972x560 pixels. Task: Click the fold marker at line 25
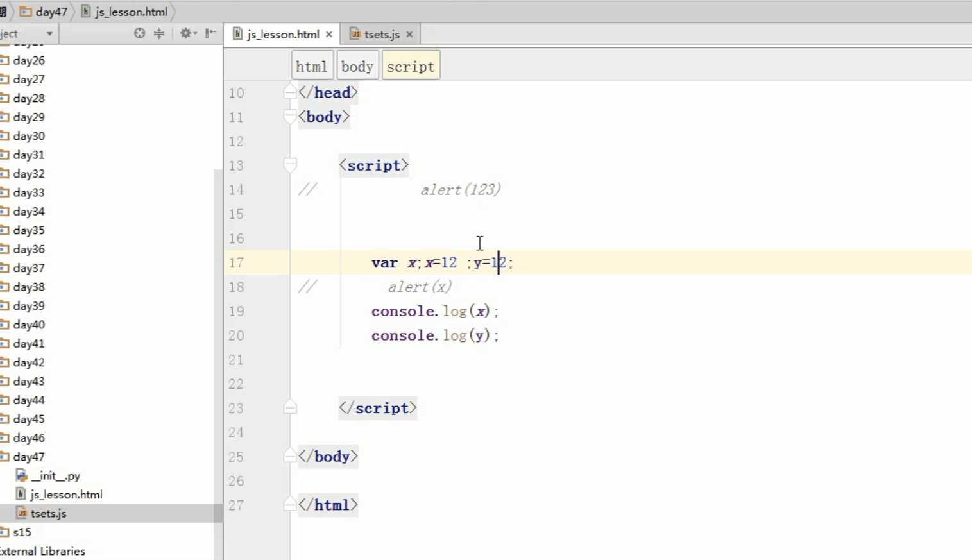click(290, 457)
